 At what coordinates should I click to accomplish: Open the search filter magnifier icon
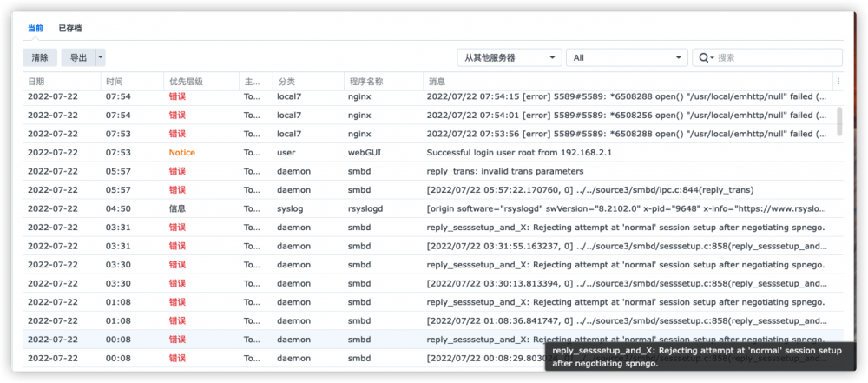pyautogui.click(x=706, y=57)
